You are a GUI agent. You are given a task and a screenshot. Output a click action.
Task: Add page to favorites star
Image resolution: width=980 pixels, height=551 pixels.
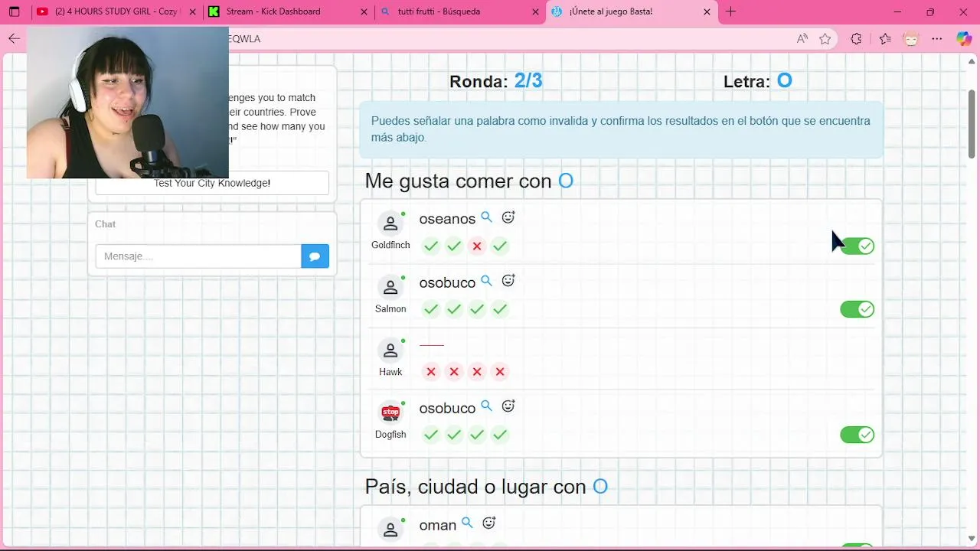click(x=825, y=38)
